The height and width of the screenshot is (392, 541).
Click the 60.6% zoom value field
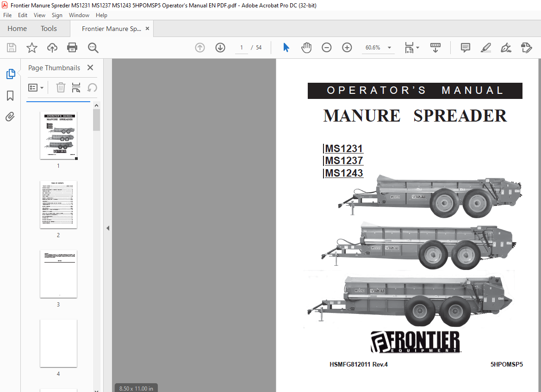click(x=373, y=48)
